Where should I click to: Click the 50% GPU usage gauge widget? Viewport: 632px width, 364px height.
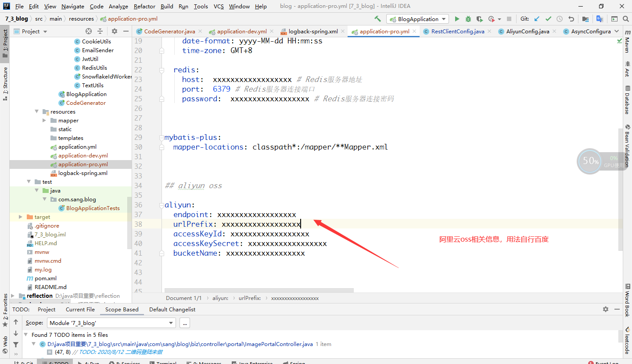(589, 161)
